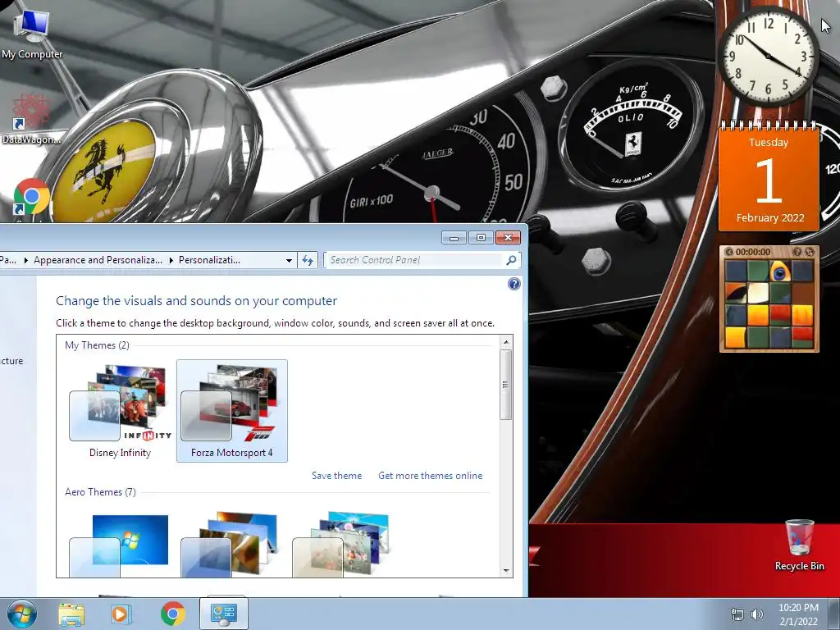
Task: Select the DataWagon desktop shortcut
Action: click(x=30, y=120)
